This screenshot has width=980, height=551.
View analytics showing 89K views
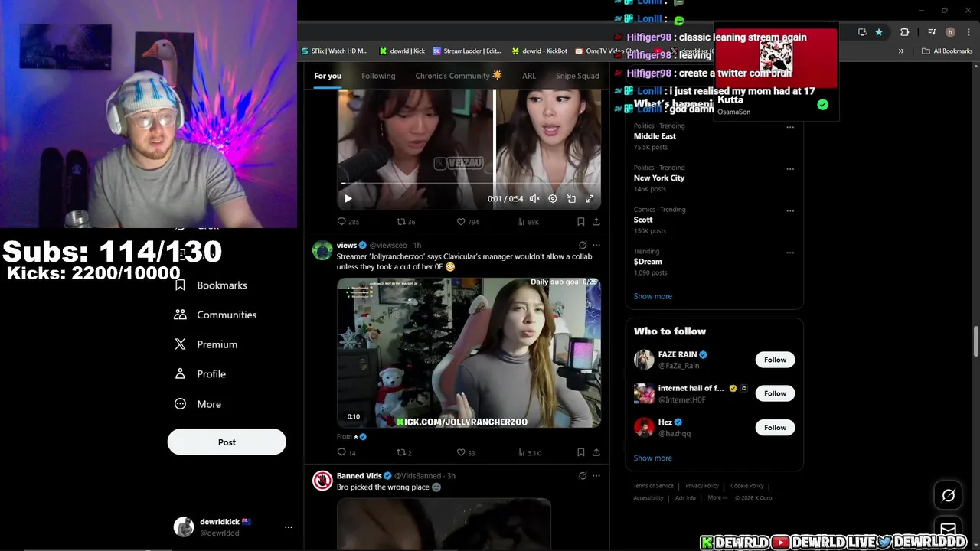point(528,222)
